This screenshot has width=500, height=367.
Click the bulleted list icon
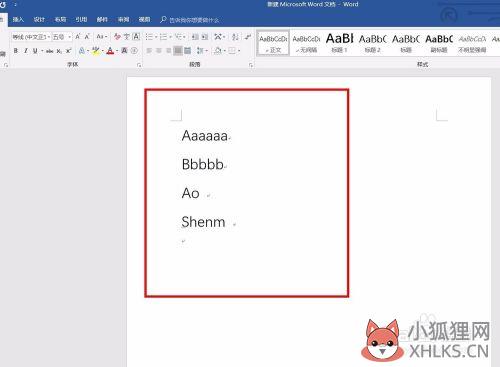pyautogui.click(x=149, y=37)
